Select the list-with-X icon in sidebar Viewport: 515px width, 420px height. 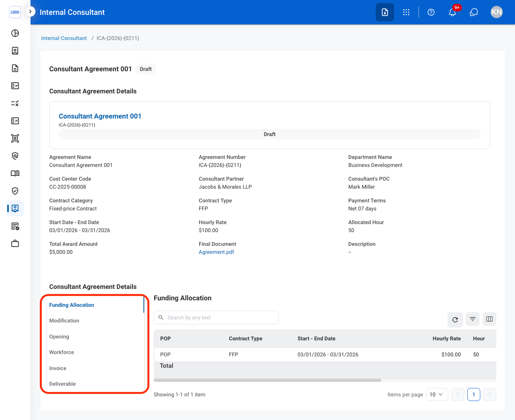15,103
